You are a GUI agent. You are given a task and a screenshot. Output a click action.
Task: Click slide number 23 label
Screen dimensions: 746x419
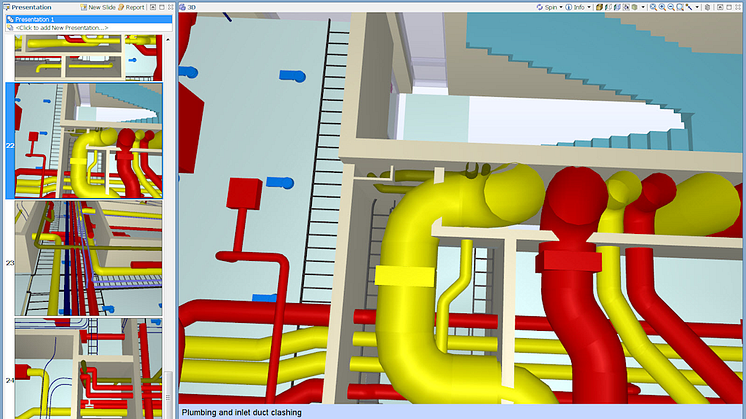pos(10,263)
